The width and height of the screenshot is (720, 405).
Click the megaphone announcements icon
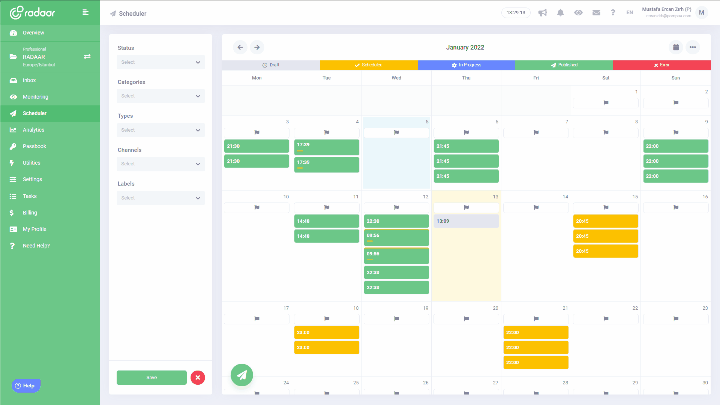click(x=543, y=13)
